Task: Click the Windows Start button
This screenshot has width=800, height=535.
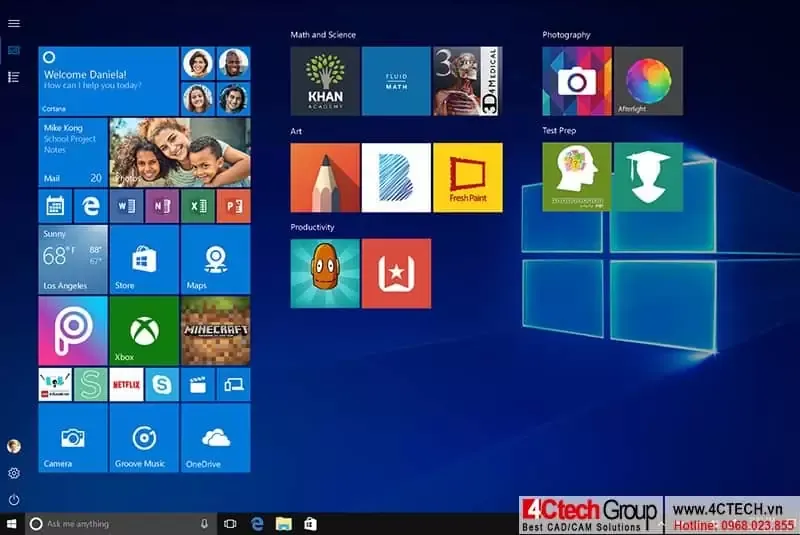Action: (x=12, y=524)
